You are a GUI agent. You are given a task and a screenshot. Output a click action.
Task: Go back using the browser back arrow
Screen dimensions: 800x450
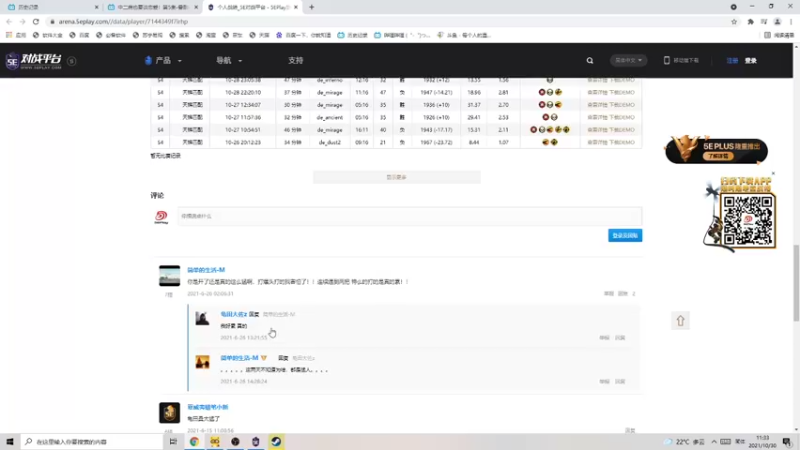pos(9,21)
